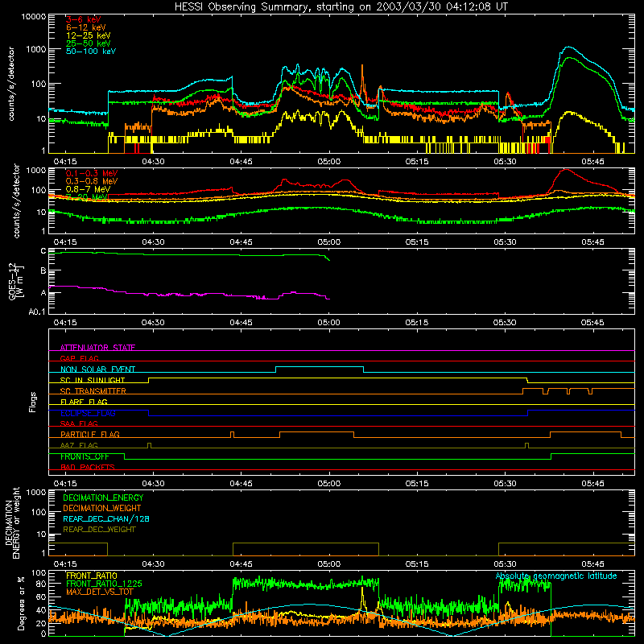This screenshot has width=644, height=644.
Task: Click the Absolute geomagnetic latitude label
Action: [556, 576]
